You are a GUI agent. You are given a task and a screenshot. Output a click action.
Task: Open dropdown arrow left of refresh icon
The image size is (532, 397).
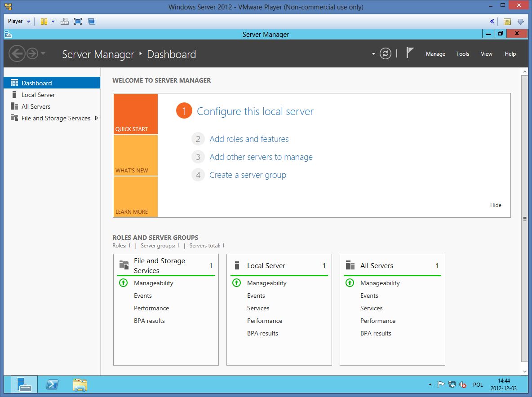pyautogui.click(x=373, y=54)
